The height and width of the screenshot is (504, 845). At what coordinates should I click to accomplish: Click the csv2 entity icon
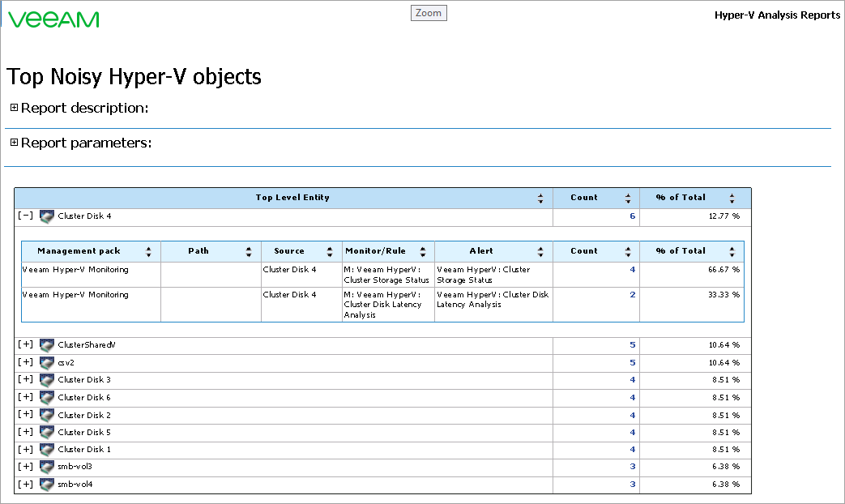click(47, 363)
